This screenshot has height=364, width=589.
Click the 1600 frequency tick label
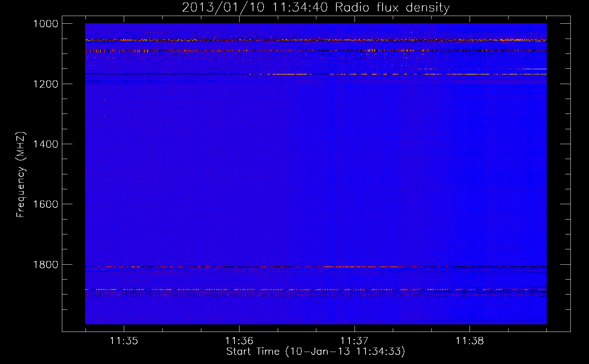tap(46, 204)
